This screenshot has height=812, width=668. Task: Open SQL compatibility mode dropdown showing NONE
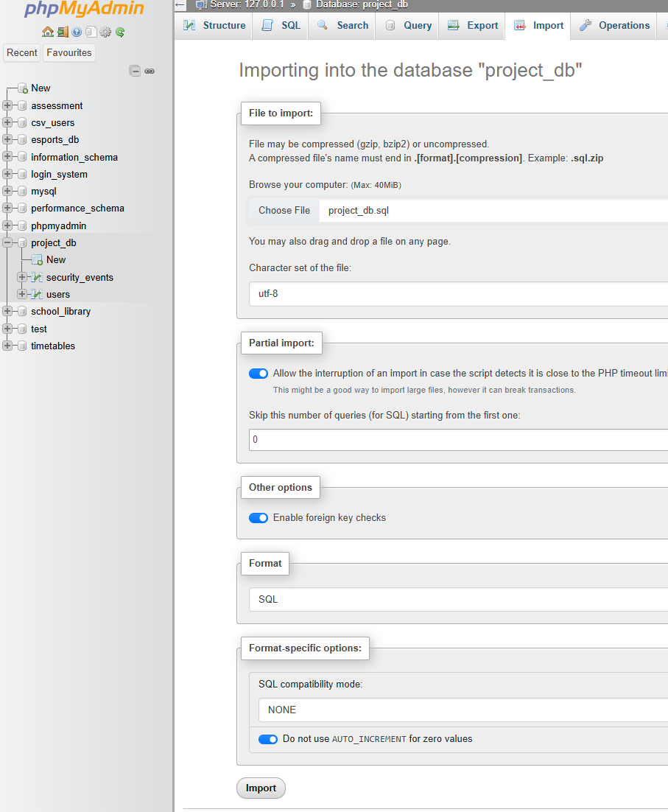coord(463,710)
